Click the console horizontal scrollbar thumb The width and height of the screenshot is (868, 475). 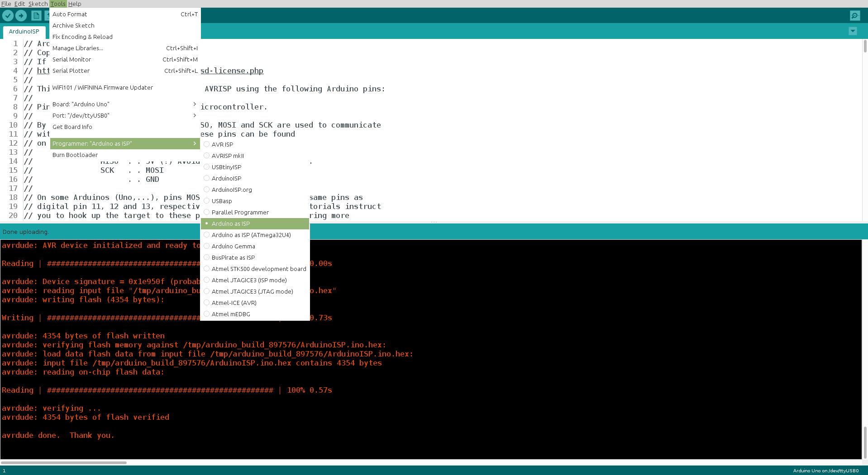pos(63,462)
